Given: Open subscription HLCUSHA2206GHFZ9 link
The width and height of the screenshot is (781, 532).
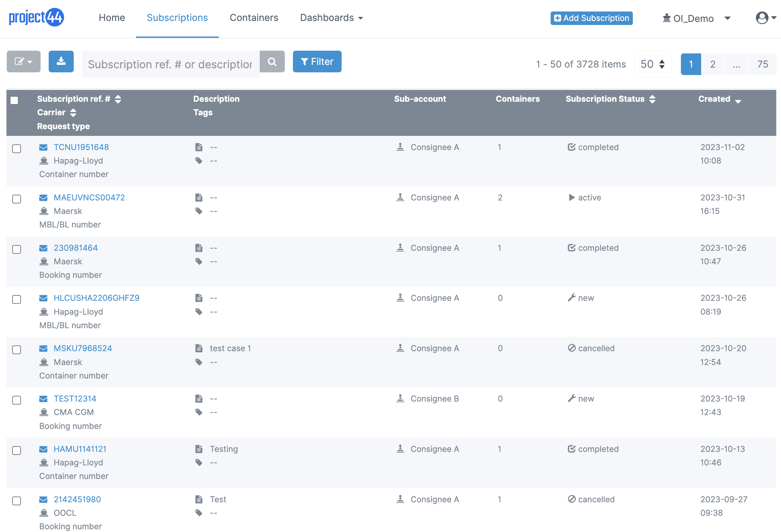Looking at the screenshot, I should pos(96,298).
